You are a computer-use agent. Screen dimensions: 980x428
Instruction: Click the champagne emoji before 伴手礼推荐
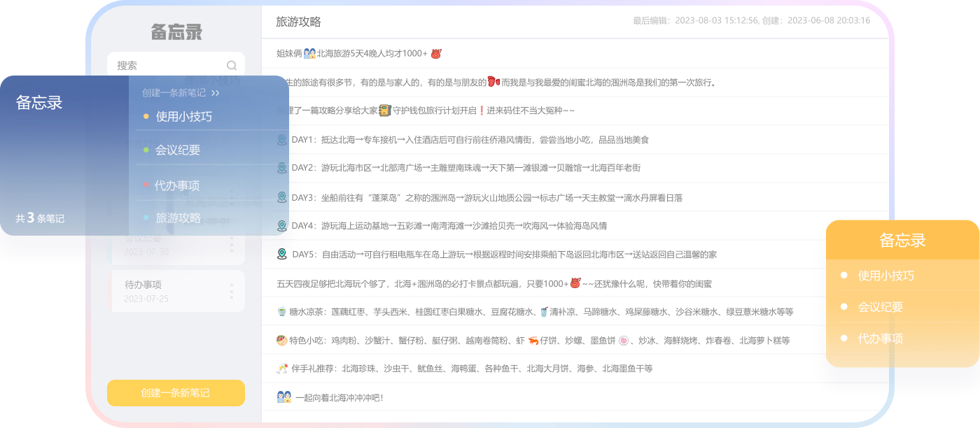pyautogui.click(x=282, y=368)
